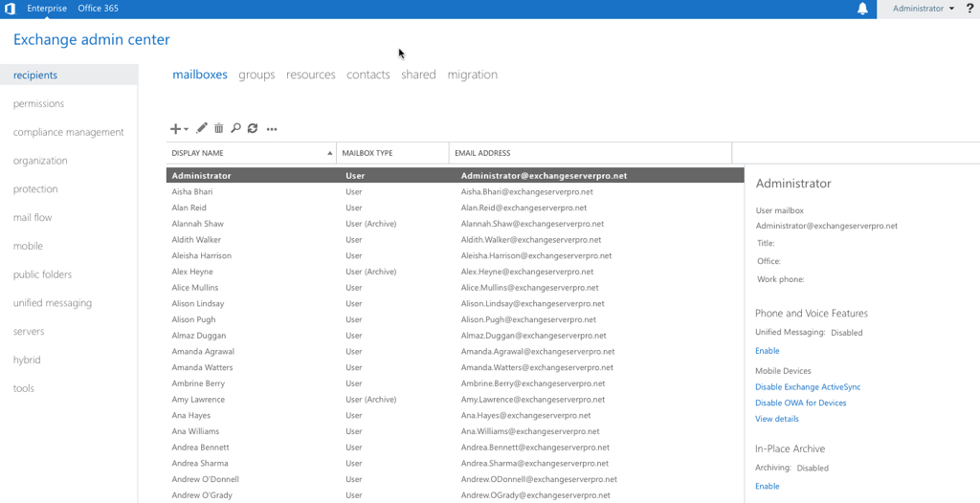
Task: Open compliance management section
Action: pos(69,133)
